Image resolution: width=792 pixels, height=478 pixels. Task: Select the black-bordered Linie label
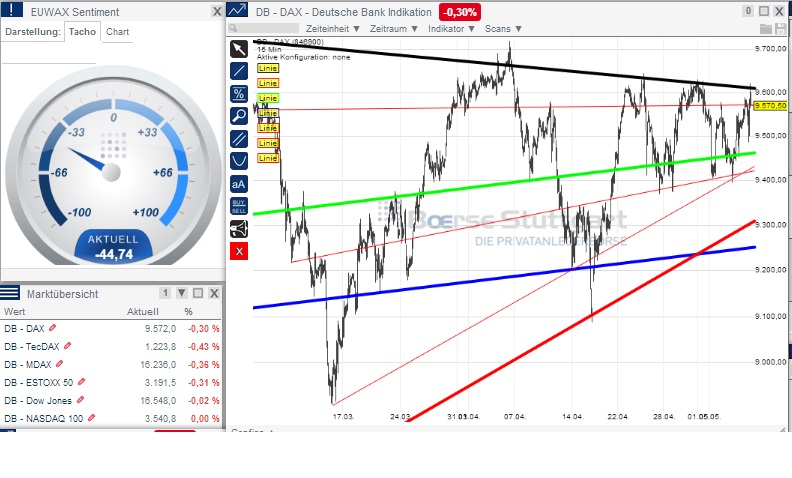(268, 68)
